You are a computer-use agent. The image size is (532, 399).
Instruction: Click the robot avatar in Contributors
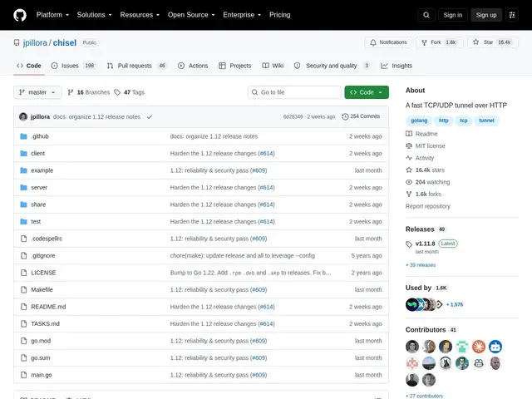click(x=495, y=347)
